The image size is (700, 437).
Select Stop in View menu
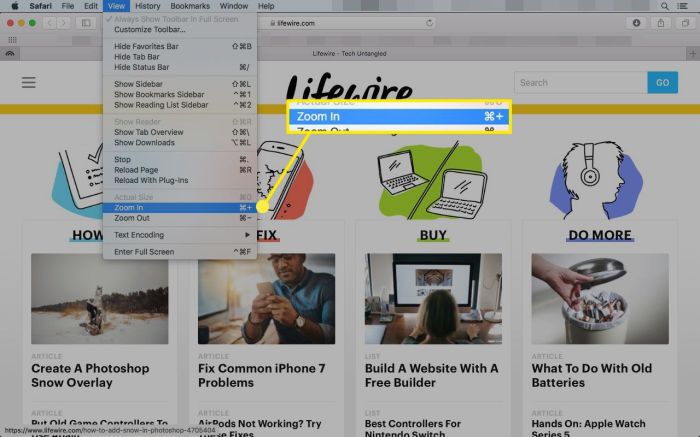tap(180, 159)
